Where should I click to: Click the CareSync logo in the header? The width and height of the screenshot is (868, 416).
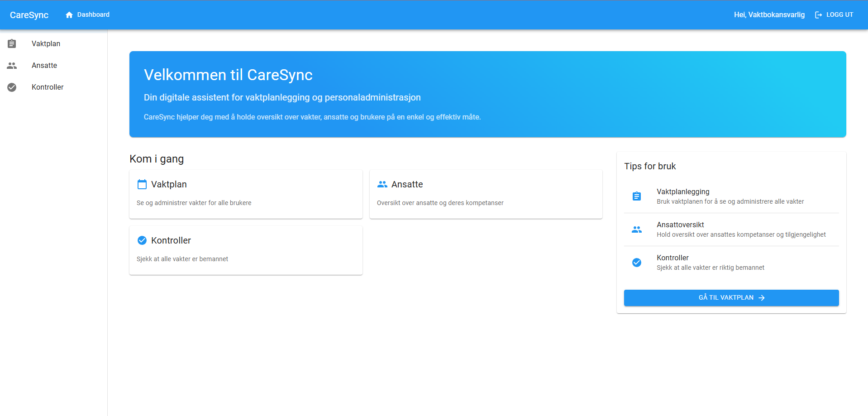coord(29,14)
